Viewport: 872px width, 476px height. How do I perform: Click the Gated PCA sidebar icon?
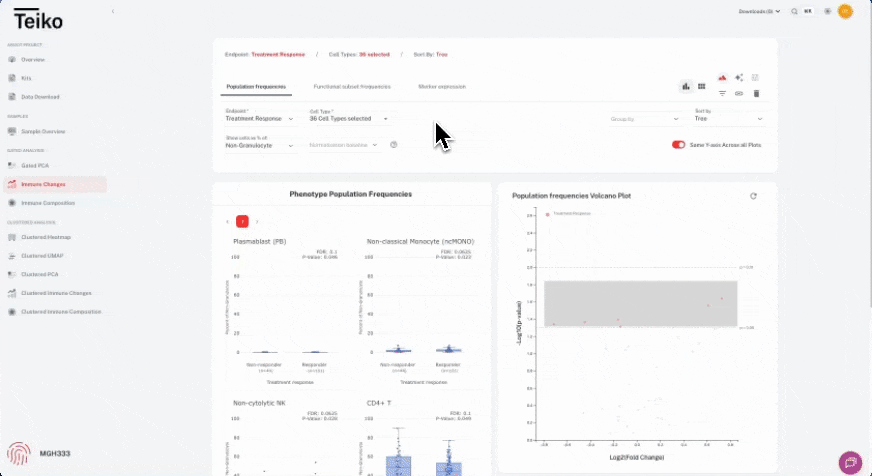coord(12,166)
